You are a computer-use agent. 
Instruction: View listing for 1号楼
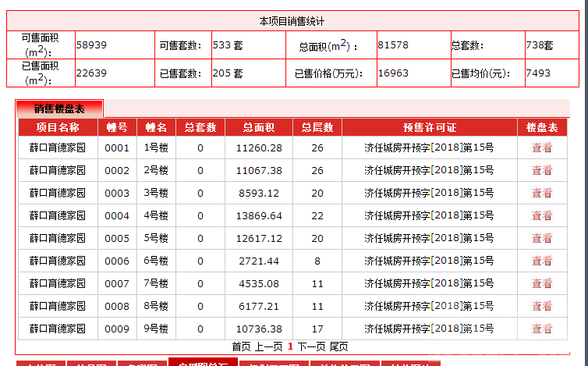pos(542,148)
